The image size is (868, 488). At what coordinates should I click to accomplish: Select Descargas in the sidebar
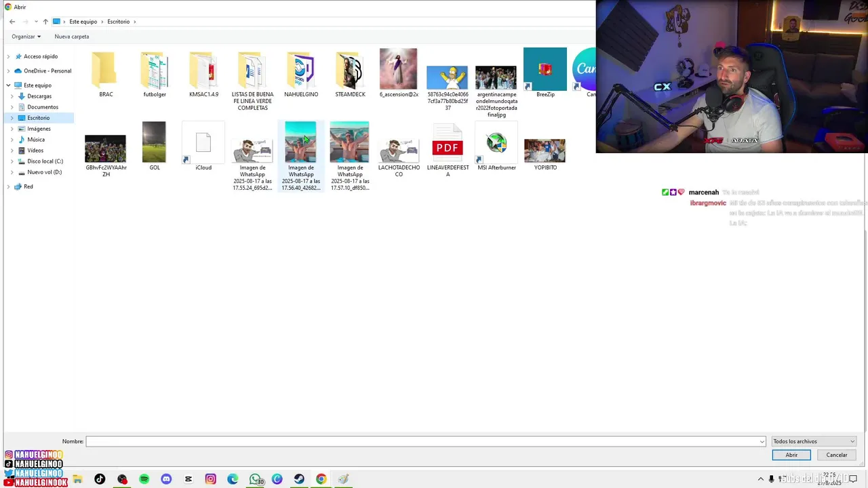(39, 96)
